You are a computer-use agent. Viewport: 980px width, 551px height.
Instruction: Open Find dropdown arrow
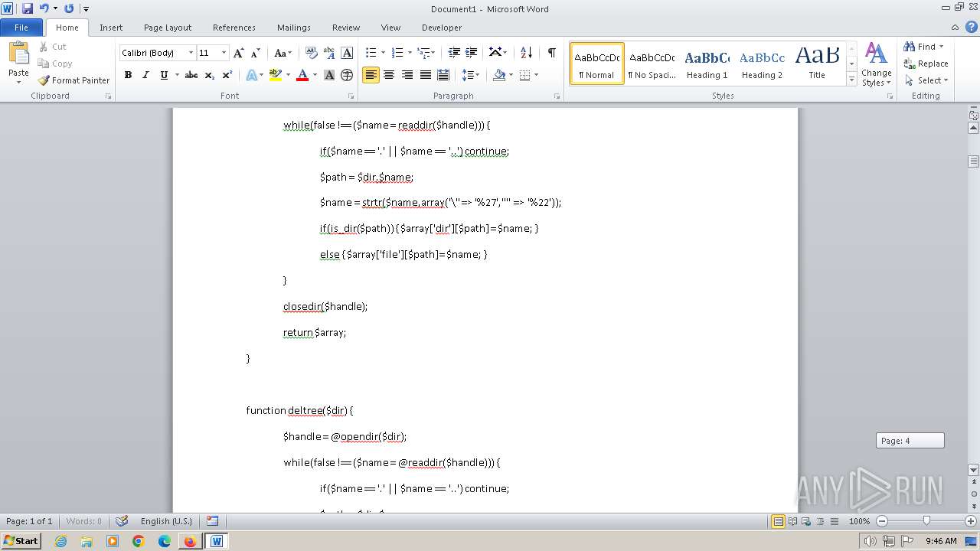[x=942, y=47]
